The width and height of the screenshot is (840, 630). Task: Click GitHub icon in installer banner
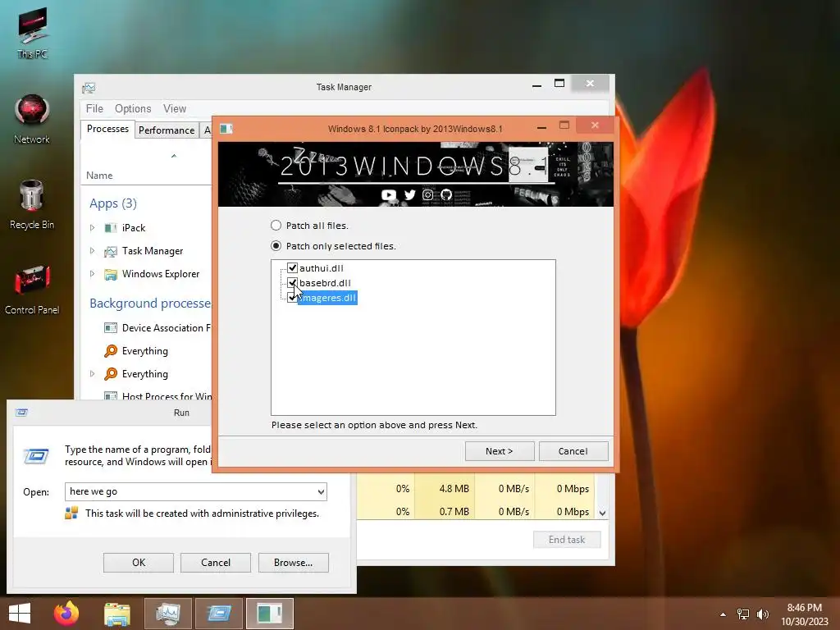[x=445, y=195]
